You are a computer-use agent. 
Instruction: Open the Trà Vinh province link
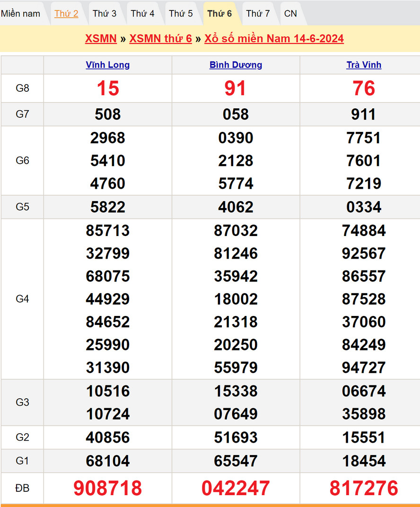[x=364, y=65]
